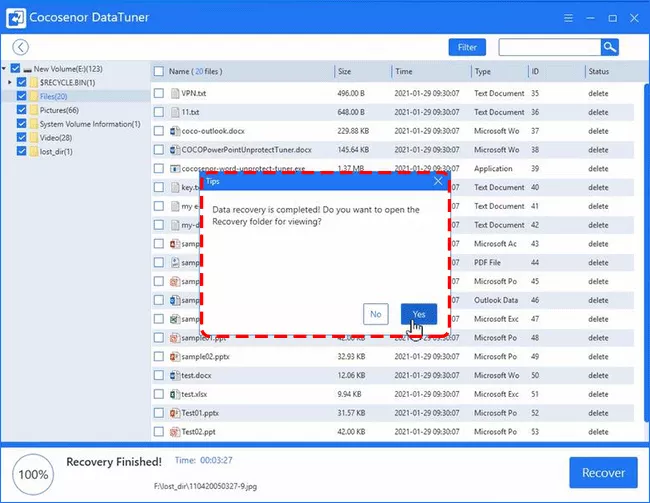
Task: Select the System Volume Information(1) tree item
Action: click(90, 124)
